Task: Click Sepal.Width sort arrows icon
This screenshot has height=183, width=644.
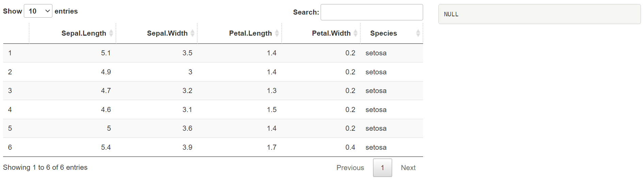Action: pyautogui.click(x=192, y=33)
